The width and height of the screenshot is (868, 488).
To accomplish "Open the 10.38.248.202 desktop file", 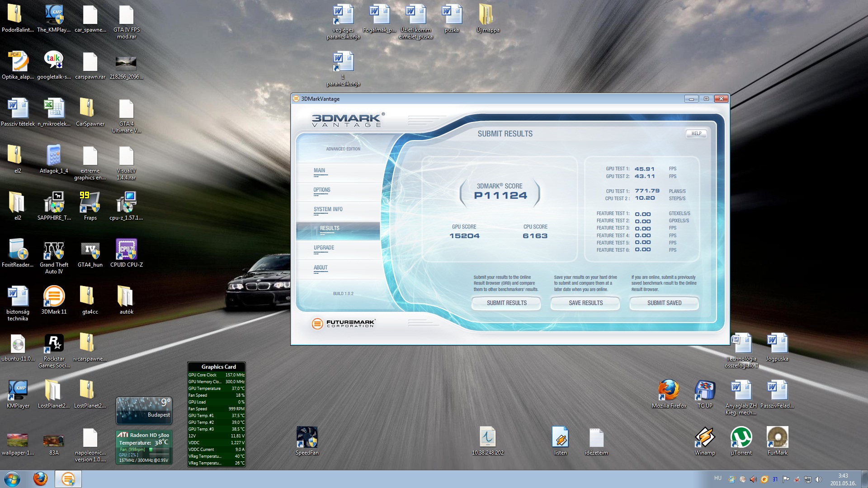I will (488, 441).
